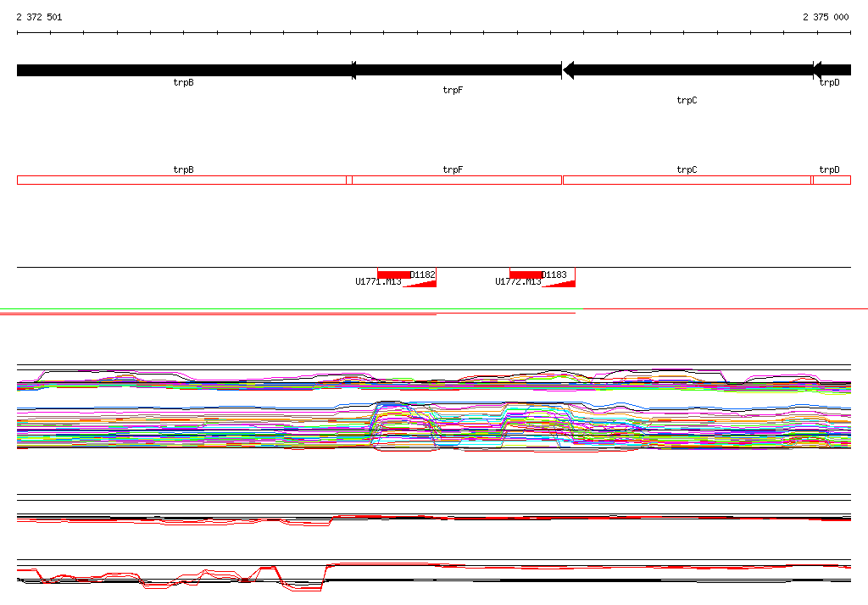The height and width of the screenshot is (605, 868).
Task: Click the start coordinate 2 372 501
Action: point(39,17)
